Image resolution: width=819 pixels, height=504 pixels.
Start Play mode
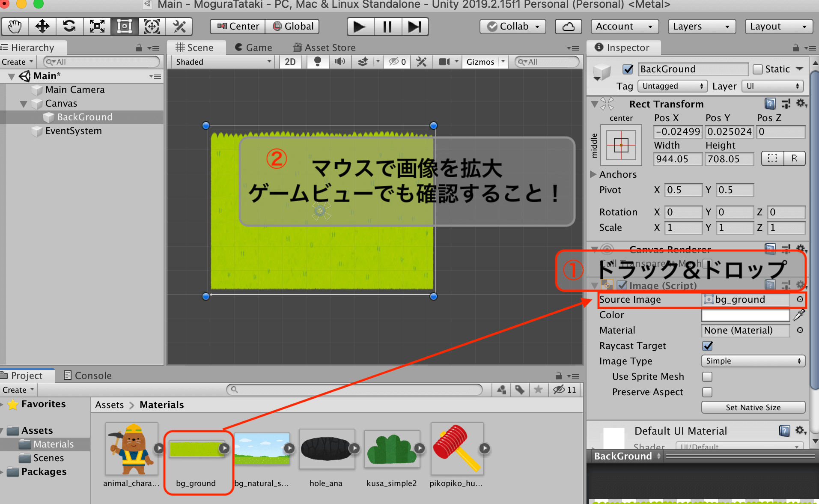tap(360, 27)
